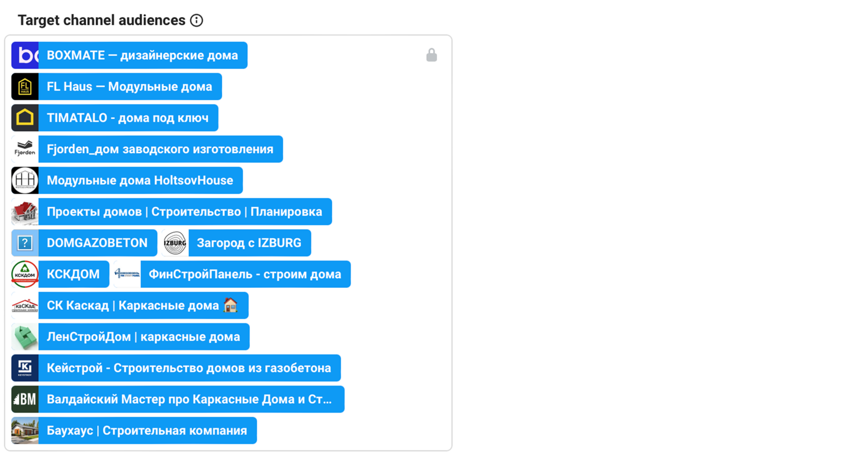Click the lock icon in audiences box
The height and width of the screenshot is (460, 868).
(x=431, y=55)
